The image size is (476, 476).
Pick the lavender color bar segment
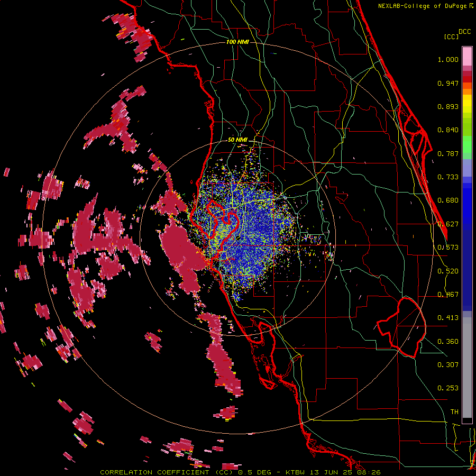467,168
